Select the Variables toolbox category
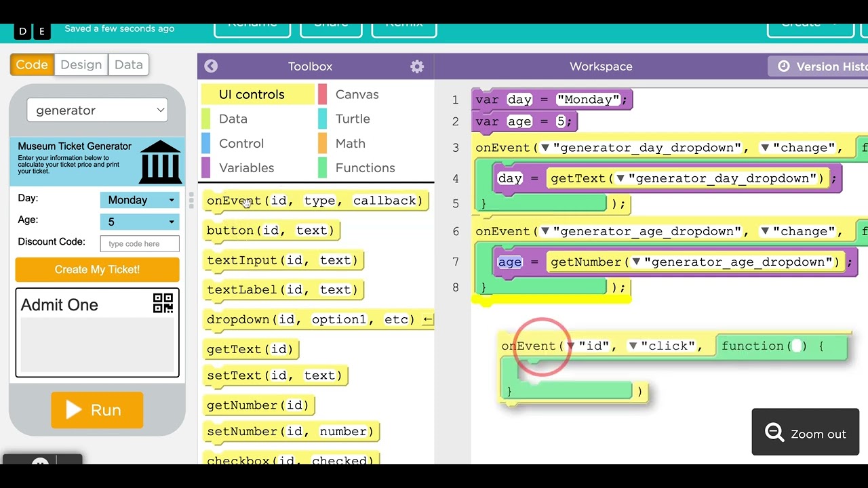The height and width of the screenshot is (488, 868). (246, 167)
